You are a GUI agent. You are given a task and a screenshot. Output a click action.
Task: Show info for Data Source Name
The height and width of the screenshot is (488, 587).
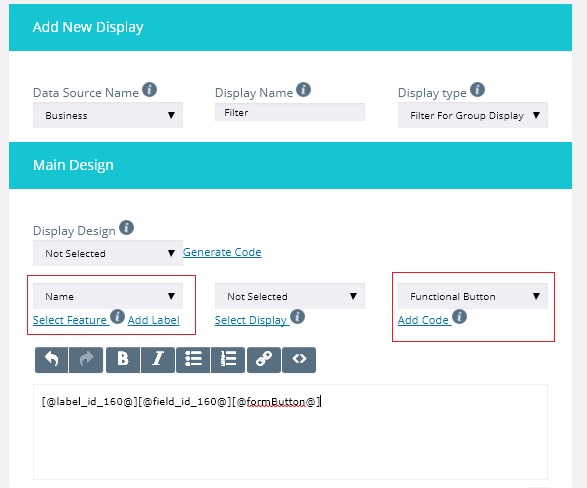tap(149, 90)
